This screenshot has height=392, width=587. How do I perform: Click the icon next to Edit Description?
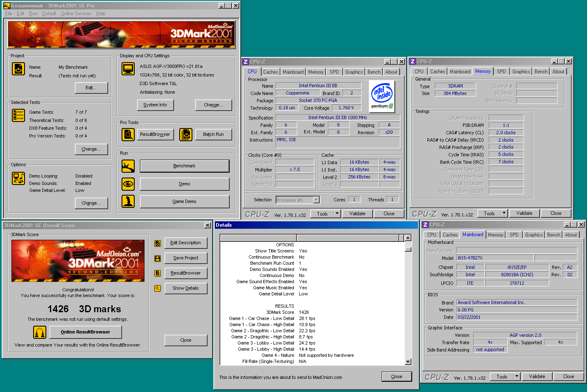[158, 243]
